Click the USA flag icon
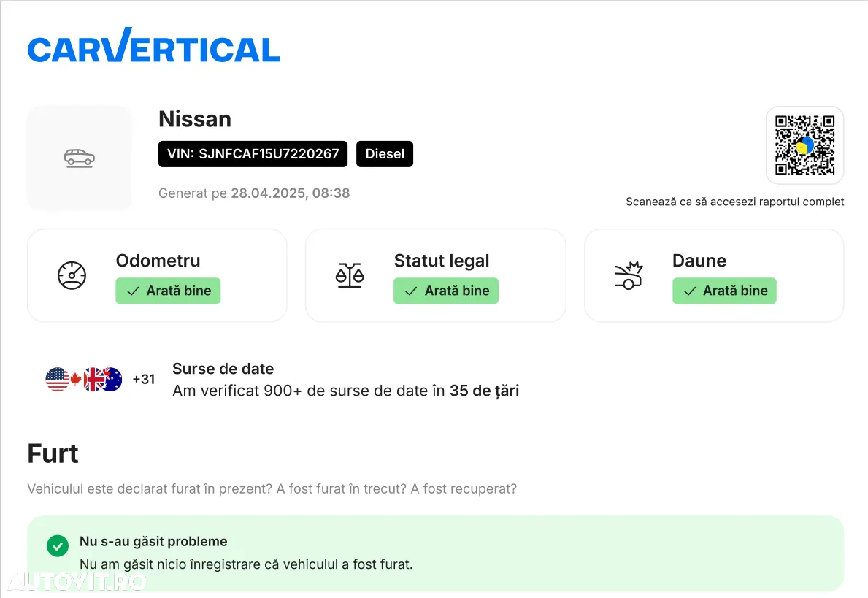This screenshot has height=598, width=868. pos(57,380)
